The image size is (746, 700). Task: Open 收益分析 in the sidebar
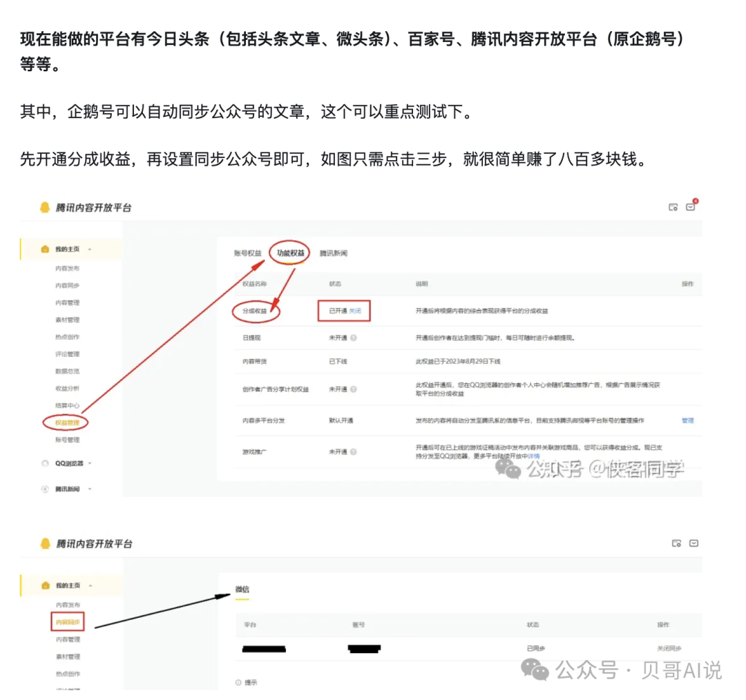pyautogui.click(x=67, y=388)
